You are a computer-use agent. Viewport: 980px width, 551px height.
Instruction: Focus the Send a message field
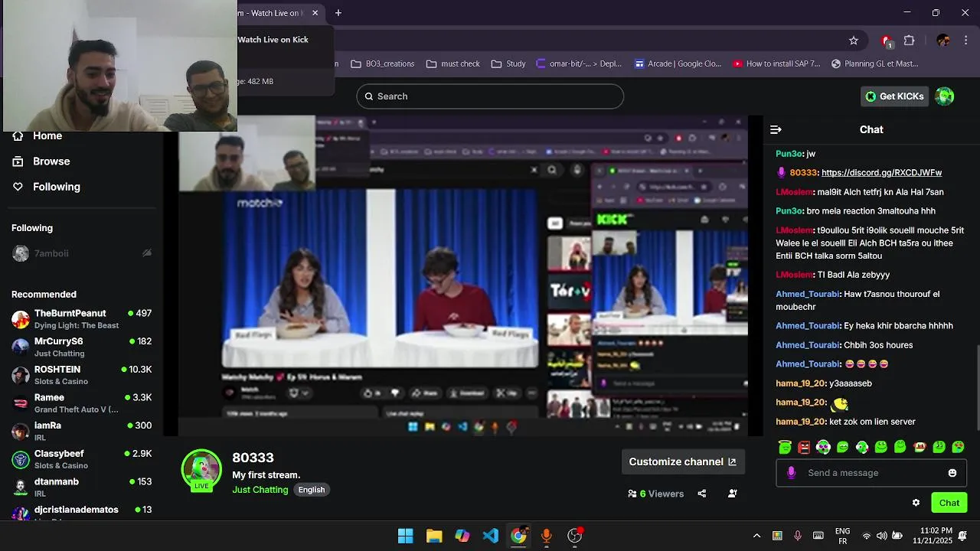click(x=871, y=473)
